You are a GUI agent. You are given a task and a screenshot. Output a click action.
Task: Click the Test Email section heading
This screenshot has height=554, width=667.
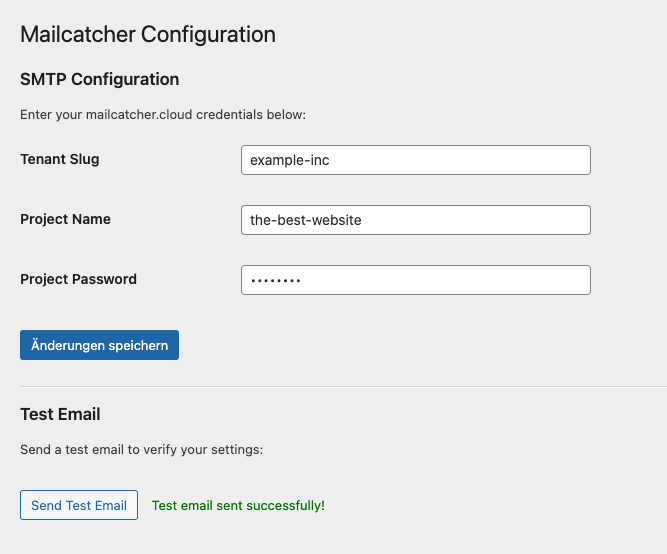point(60,414)
